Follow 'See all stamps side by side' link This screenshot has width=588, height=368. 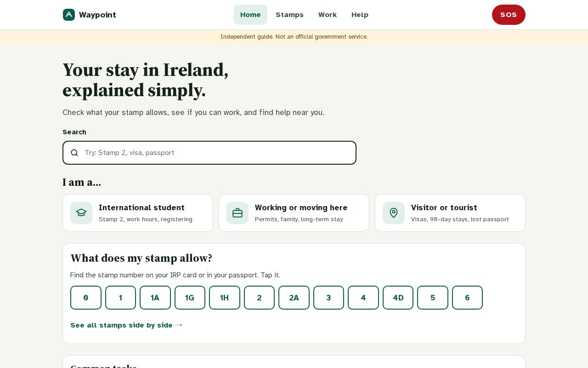pyautogui.click(x=126, y=325)
